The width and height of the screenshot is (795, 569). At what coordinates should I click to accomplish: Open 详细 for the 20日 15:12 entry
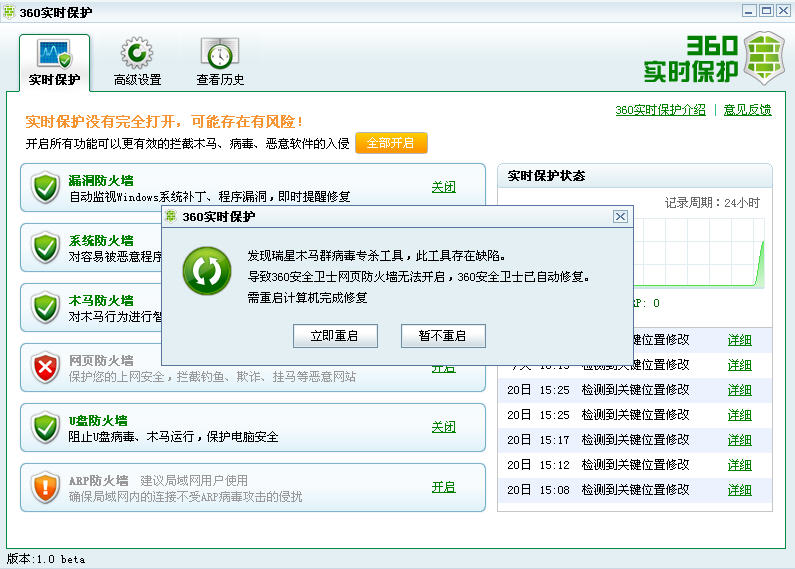point(739,465)
